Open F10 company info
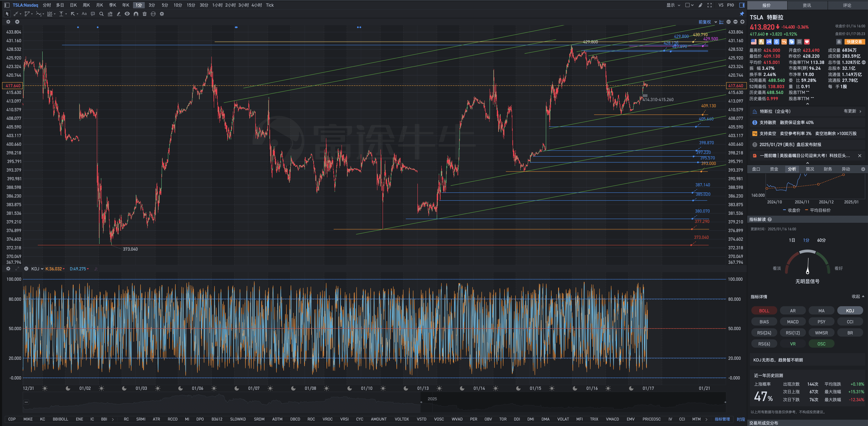The width and height of the screenshot is (868, 426). 730,5
